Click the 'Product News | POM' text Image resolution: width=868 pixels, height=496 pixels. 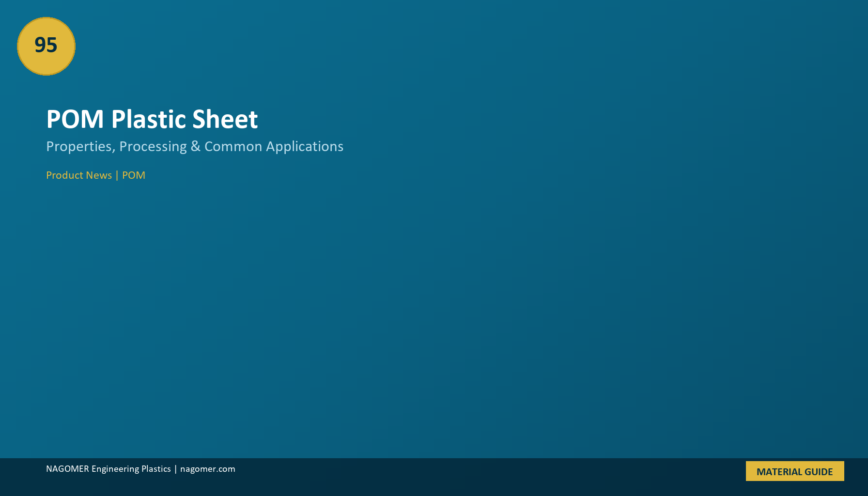click(95, 175)
